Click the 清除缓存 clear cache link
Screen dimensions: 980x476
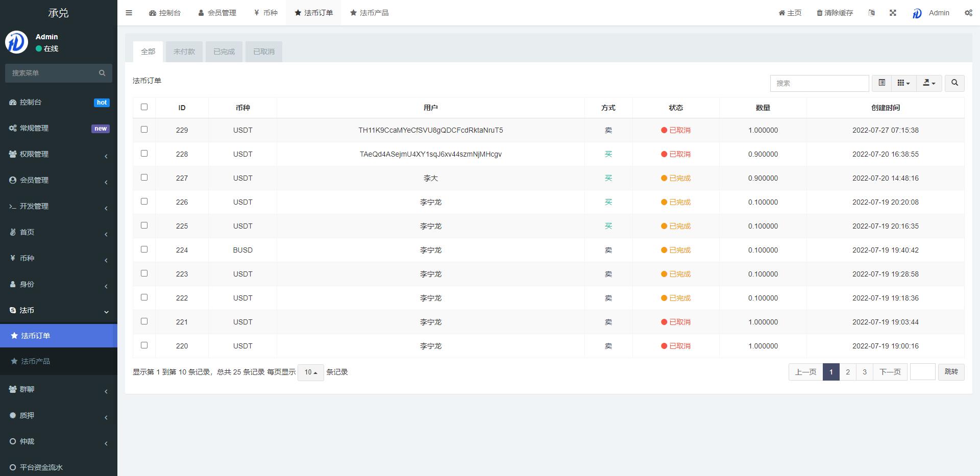point(835,13)
